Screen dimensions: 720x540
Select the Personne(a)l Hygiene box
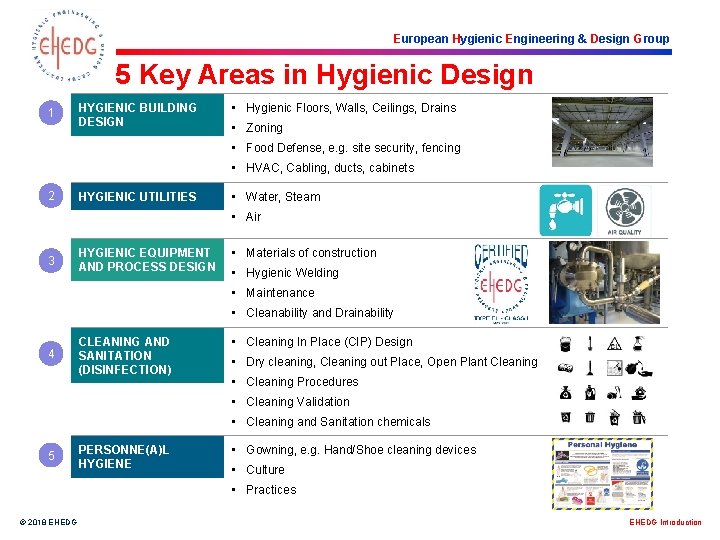147,457
